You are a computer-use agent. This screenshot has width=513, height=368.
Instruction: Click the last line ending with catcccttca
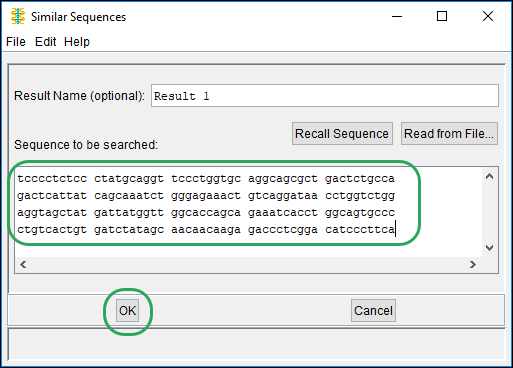coord(206,230)
